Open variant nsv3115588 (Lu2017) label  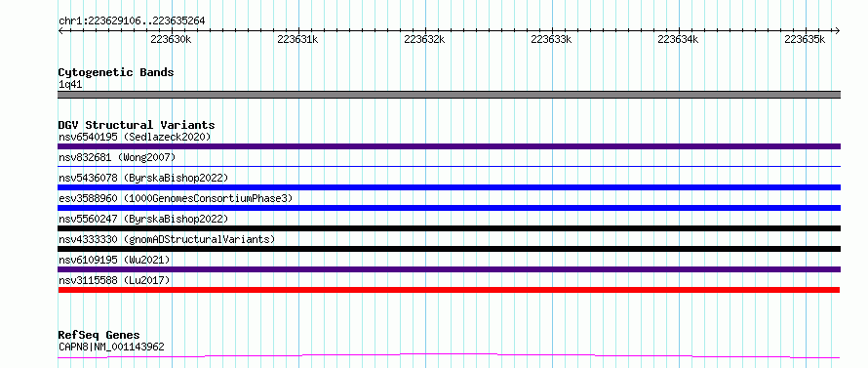tap(114, 280)
